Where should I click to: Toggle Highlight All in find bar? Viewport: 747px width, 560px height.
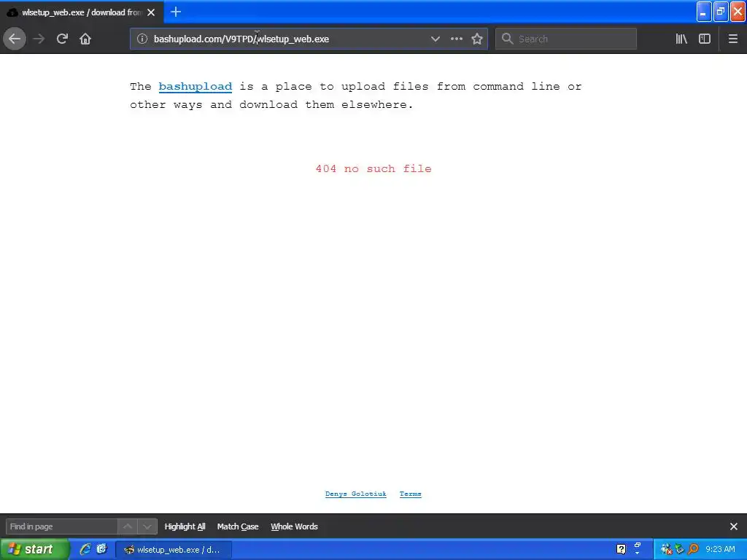tap(185, 526)
